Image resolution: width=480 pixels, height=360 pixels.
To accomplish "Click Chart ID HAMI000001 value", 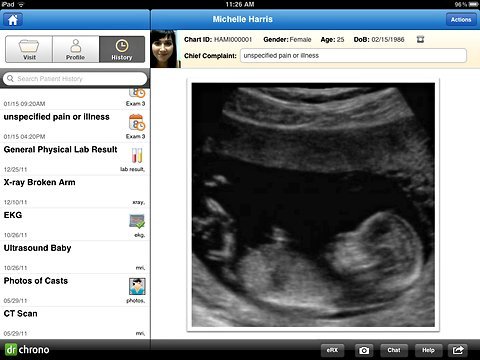I will click(233, 39).
